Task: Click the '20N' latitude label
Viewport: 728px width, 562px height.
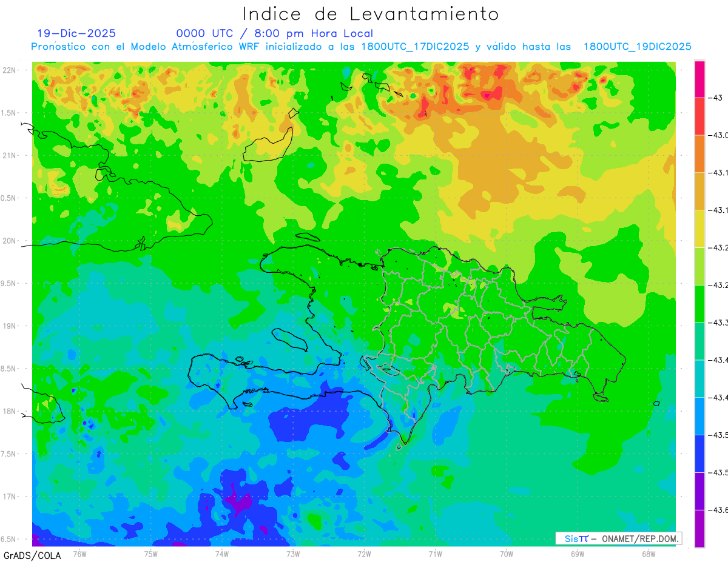Action: click(10, 241)
